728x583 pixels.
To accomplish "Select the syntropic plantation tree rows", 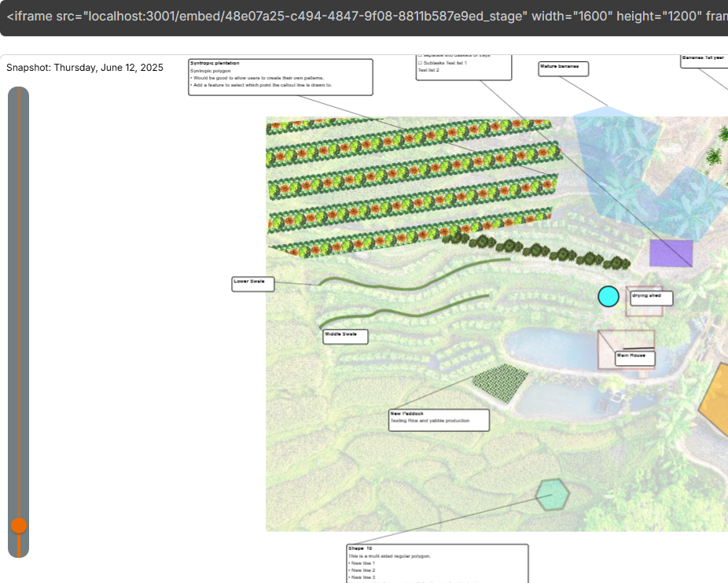I will tap(409, 185).
